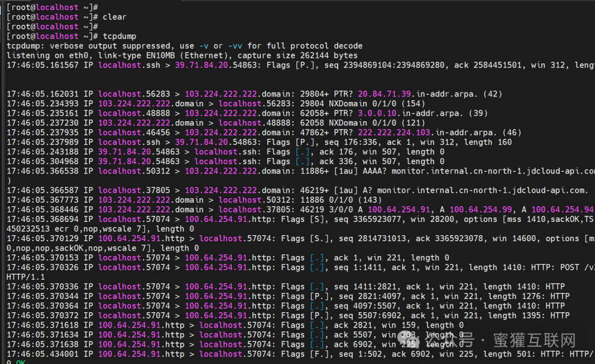
Task: Click timestamp 17:46:05.243188
Action: click(42, 152)
